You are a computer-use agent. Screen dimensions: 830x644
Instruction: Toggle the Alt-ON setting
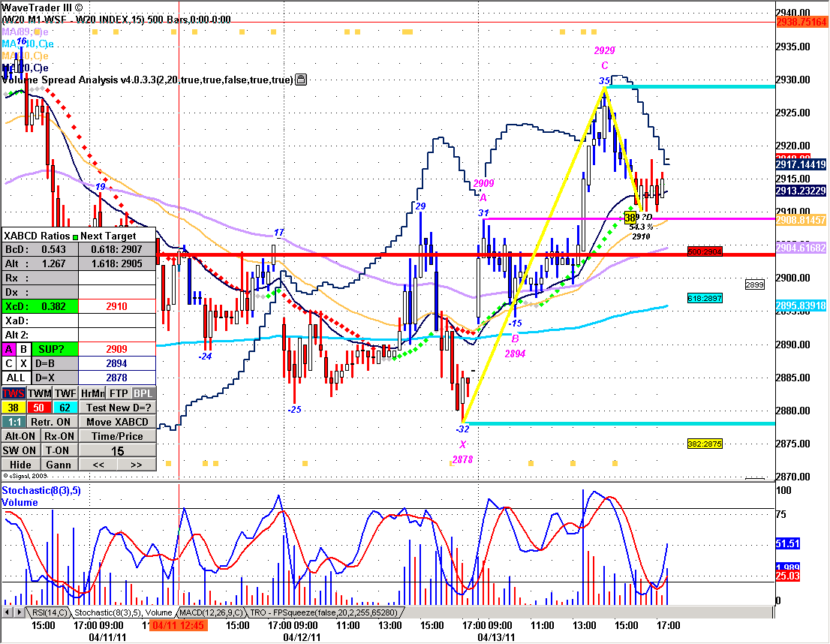(x=20, y=436)
